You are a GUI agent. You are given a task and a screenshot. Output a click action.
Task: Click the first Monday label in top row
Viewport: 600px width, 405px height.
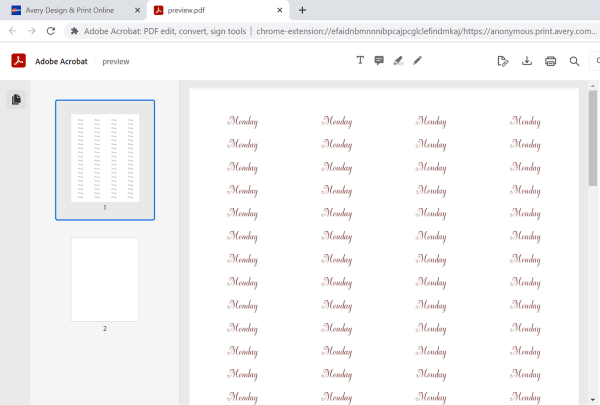pyautogui.click(x=243, y=121)
